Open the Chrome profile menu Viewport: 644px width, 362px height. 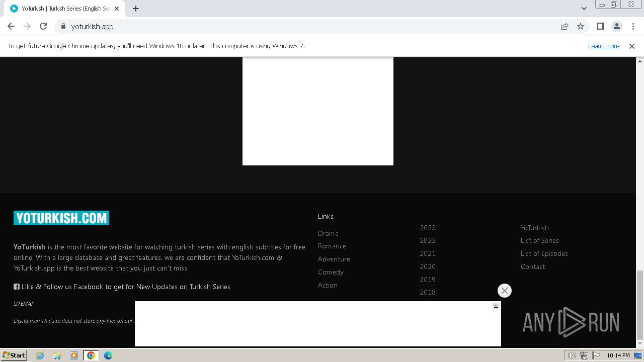click(x=616, y=26)
